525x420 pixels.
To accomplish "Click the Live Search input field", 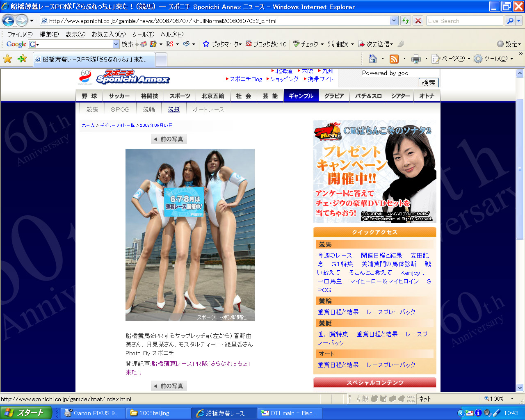I will pyautogui.click(x=464, y=21).
